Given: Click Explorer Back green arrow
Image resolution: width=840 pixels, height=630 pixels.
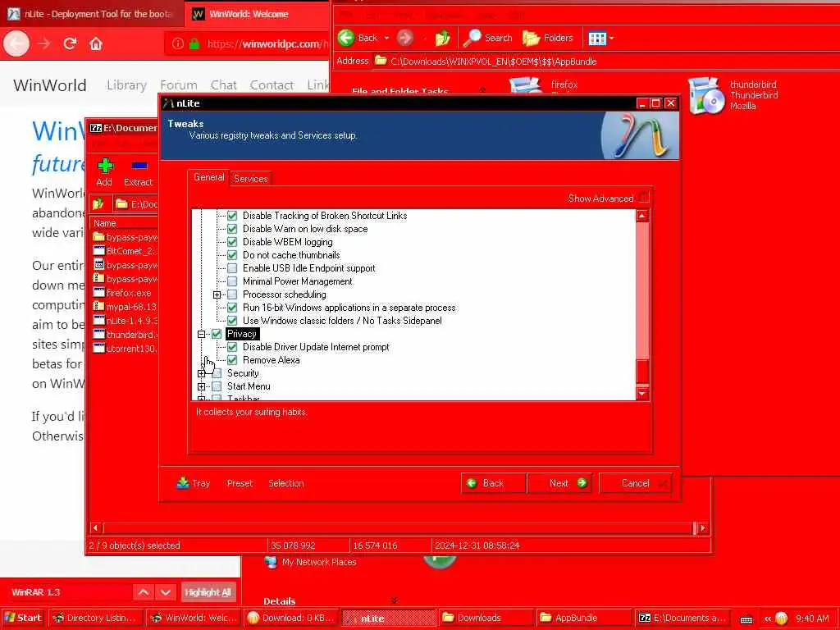Looking at the screenshot, I should [346, 38].
